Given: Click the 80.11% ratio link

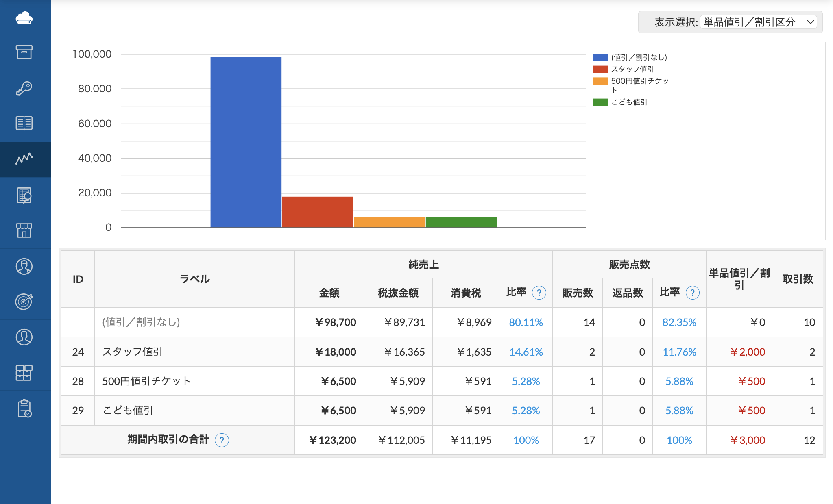Looking at the screenshot, I should (x=526, y=322).
